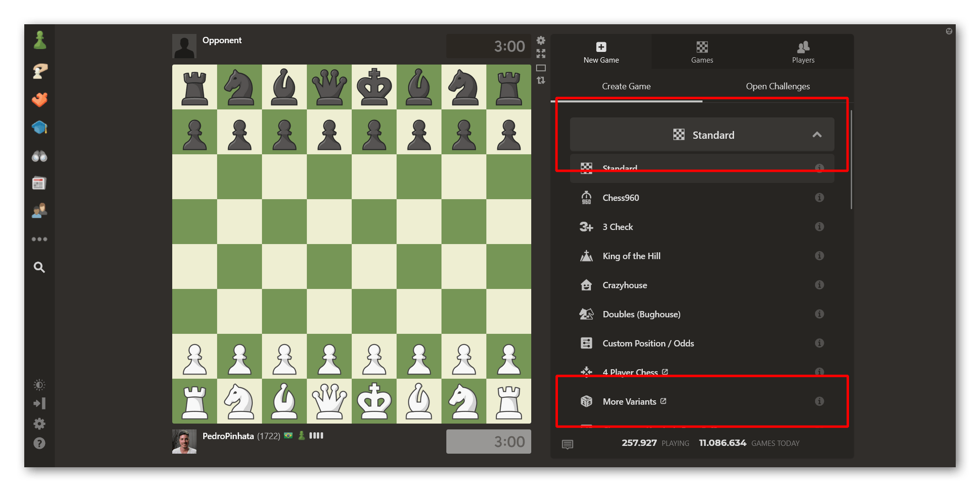Open the chat icon below variants list
Image resolution: width=980 pixels, height=492 pixels.
[568, 444]
